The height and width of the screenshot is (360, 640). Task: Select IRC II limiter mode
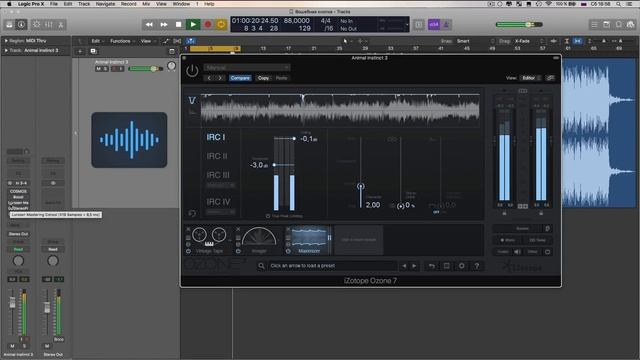217,156
